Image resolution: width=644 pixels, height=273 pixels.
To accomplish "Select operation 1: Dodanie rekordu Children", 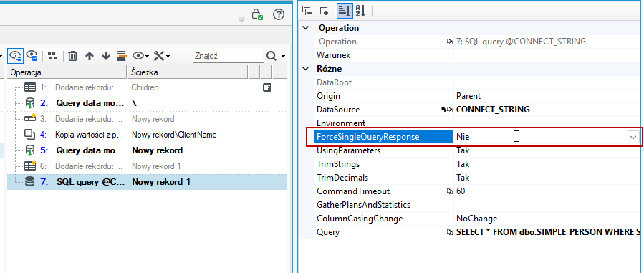I will (147, 87).
